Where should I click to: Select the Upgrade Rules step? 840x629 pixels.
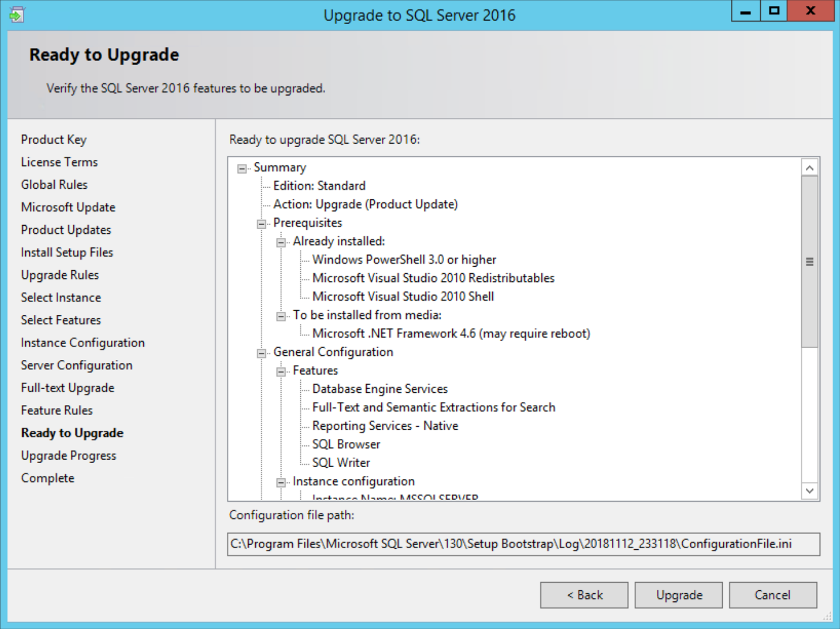(x=60, y=275)
